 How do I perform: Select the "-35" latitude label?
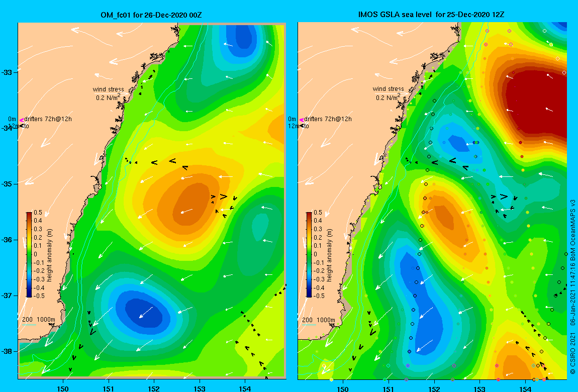tap(8, 184)
